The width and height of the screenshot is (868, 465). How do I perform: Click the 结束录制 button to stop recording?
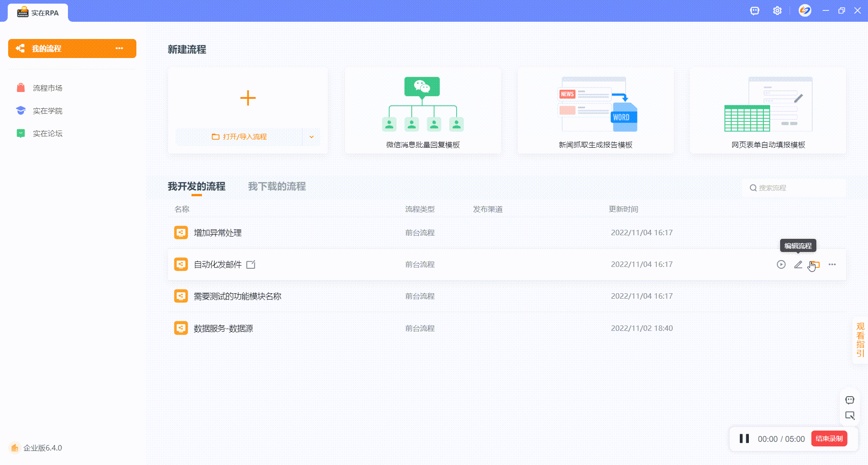tap(829, 438)
